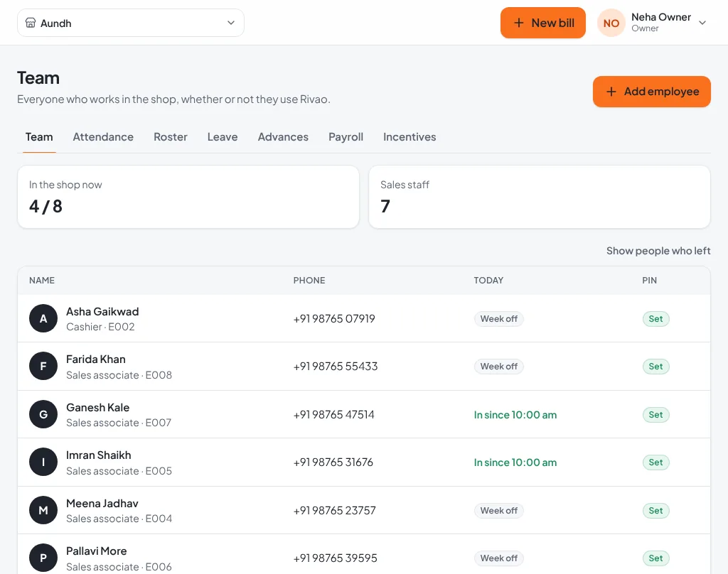The image size is (728, 574).
Task: Click Farida Khan's avatar circle
Action: coord(43,366)
